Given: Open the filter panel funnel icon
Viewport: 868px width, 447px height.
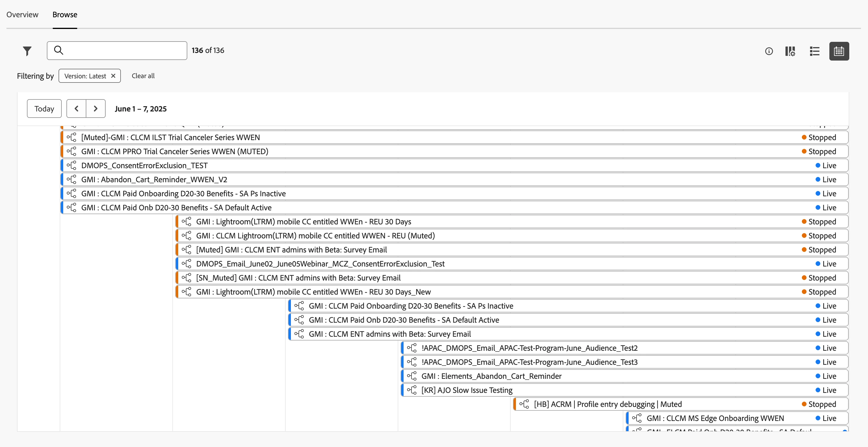Looking at the screenshot, I should click(27, 51).
